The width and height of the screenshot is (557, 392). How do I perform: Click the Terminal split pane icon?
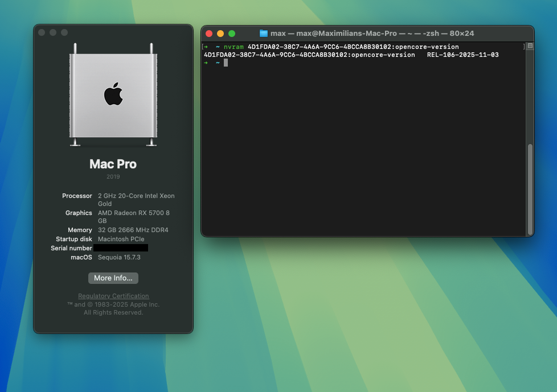[530, 46]
